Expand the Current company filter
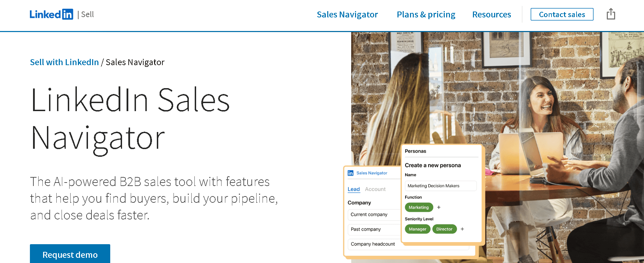 click(374, 215)
